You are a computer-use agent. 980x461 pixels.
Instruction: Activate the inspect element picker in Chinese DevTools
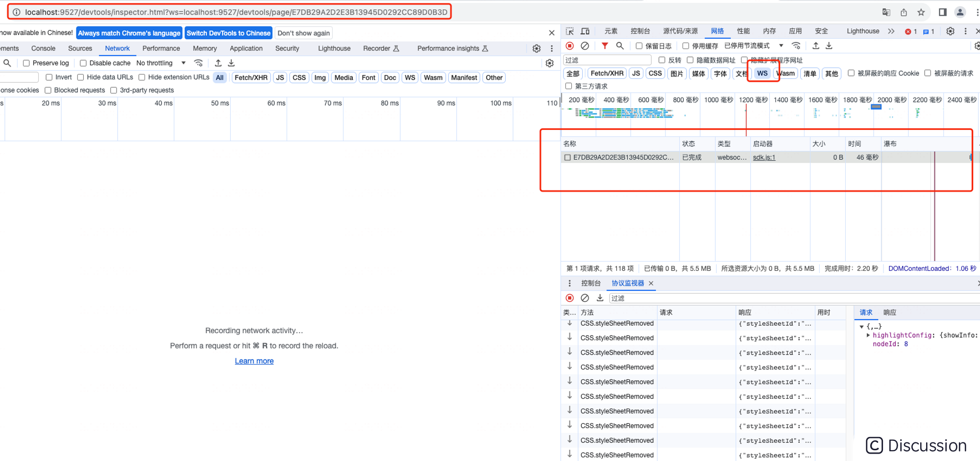pos(569,31)
